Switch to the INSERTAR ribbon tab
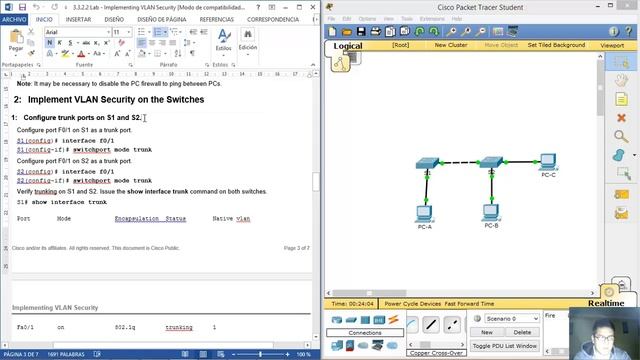 [x=78, y=19]
